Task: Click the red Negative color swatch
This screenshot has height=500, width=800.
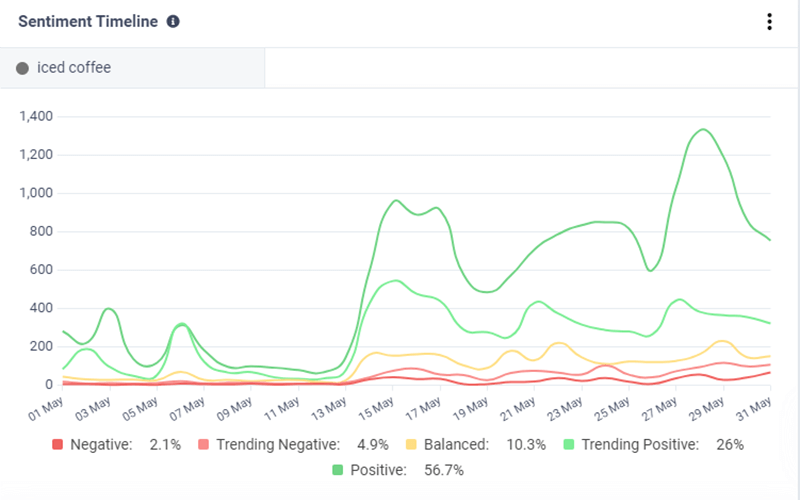Action: (x=57, y=444)
